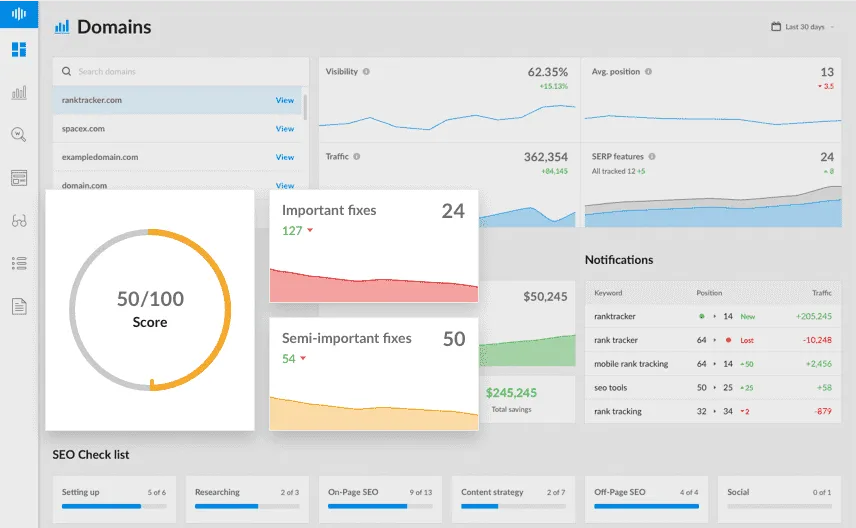The height and width of the screenshot is (528, 856).
Task: Open the Semi-important fixes card
Action: tap(374, 374)
